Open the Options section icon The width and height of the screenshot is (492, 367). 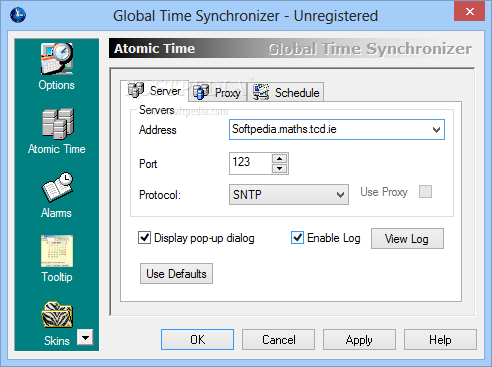tap(57, 59)
